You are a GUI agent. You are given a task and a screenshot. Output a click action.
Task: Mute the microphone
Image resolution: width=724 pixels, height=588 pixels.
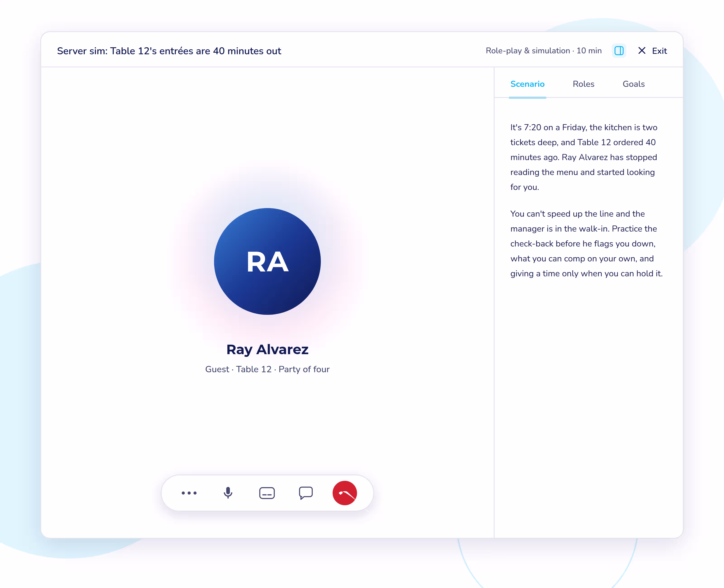pyautogui.click(x=228, y=493)
